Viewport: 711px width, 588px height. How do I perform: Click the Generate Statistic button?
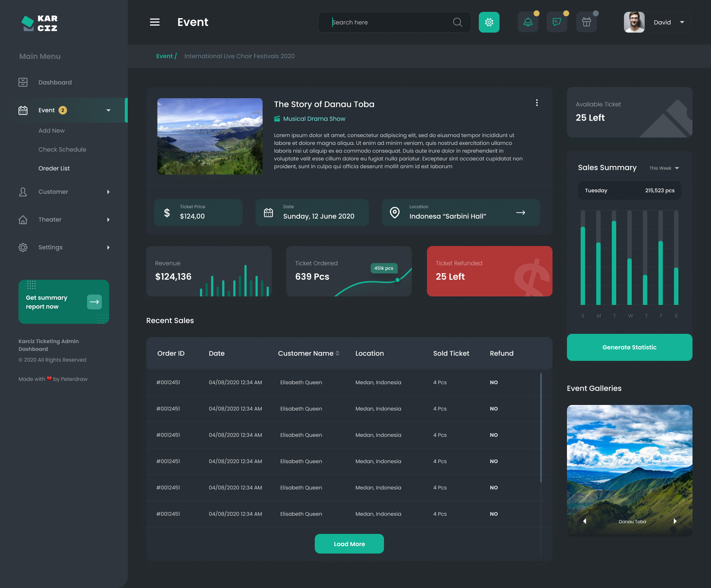click(629, 347)
